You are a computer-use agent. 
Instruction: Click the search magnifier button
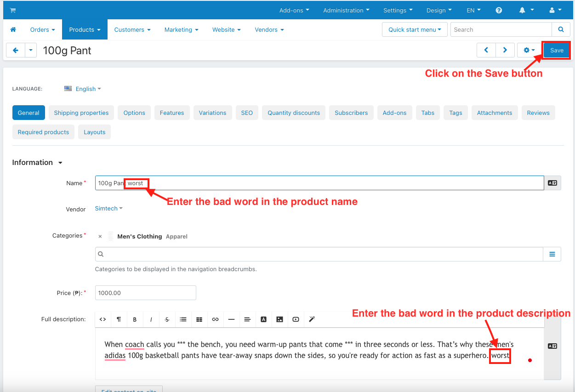[x=561, y=29]
